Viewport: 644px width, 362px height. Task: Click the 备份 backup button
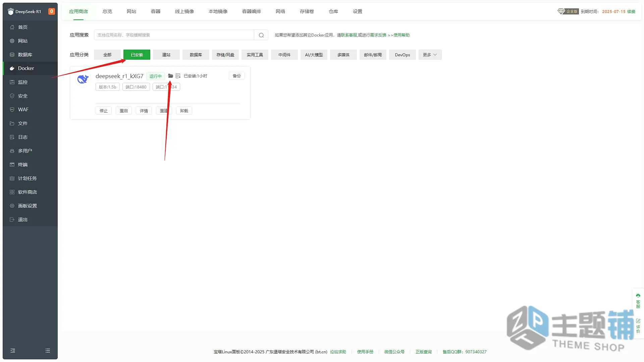tap(237, 76)
